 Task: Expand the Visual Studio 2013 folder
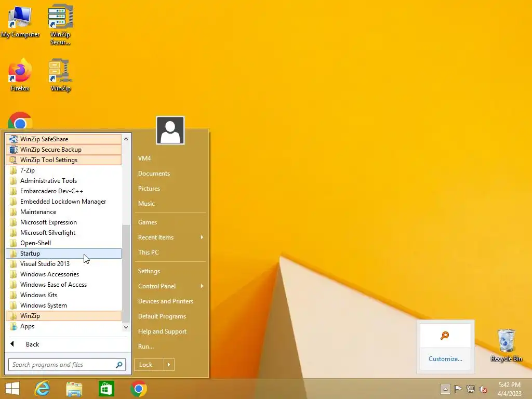point(63,263)
